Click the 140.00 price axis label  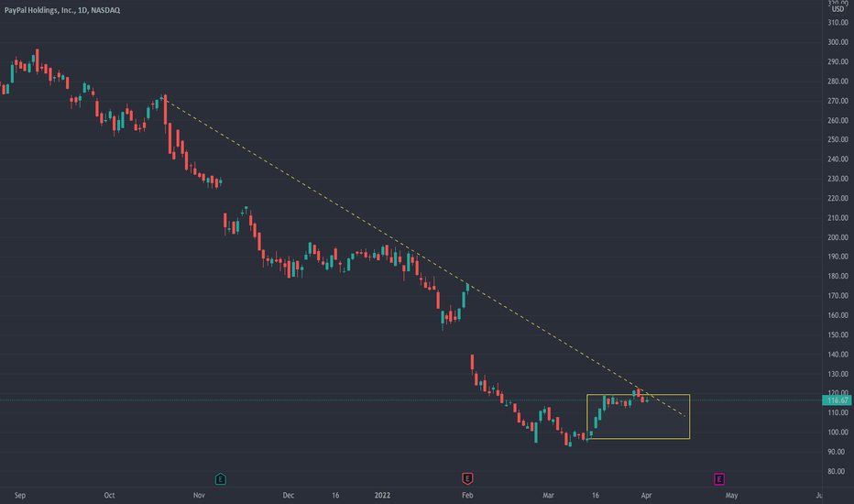[x=838, y=355]
